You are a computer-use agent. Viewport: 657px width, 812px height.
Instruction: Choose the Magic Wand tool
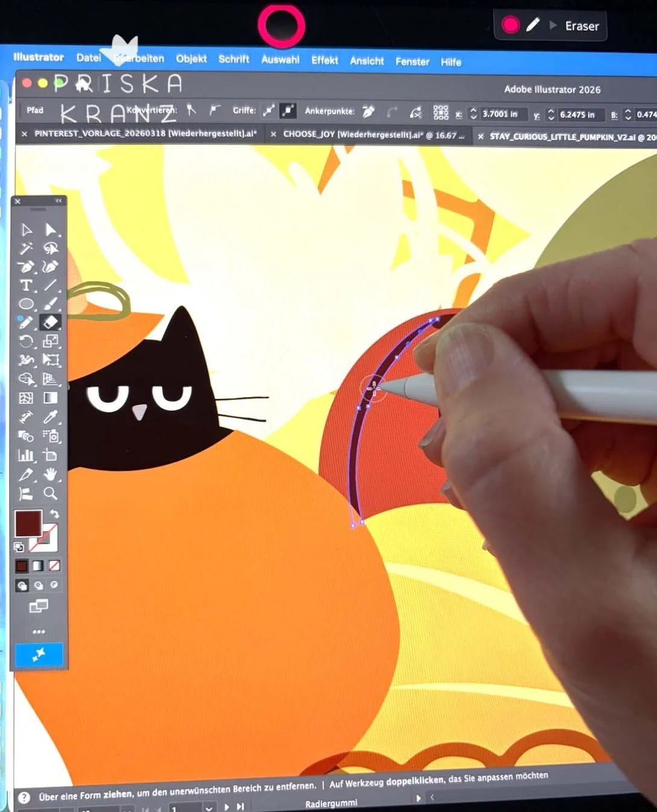point(26,248)
